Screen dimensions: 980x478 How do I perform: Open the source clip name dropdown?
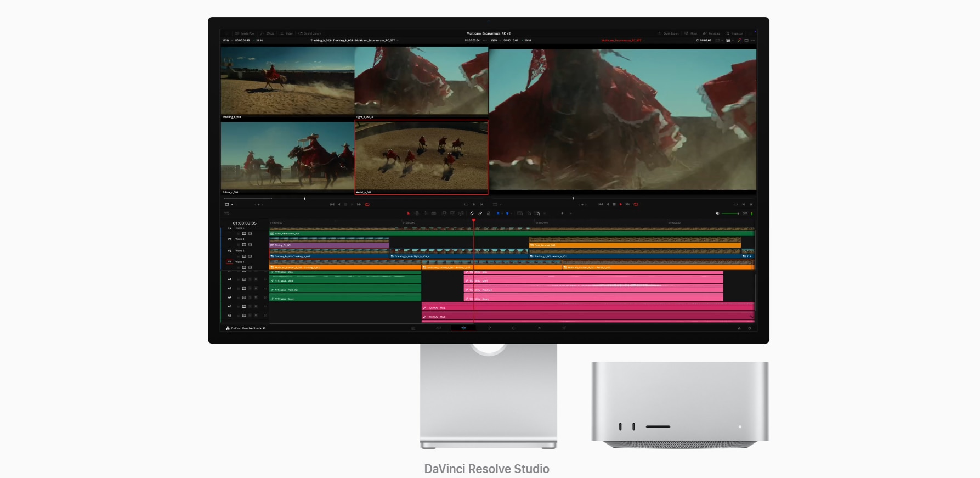click(x=354, y=40)
